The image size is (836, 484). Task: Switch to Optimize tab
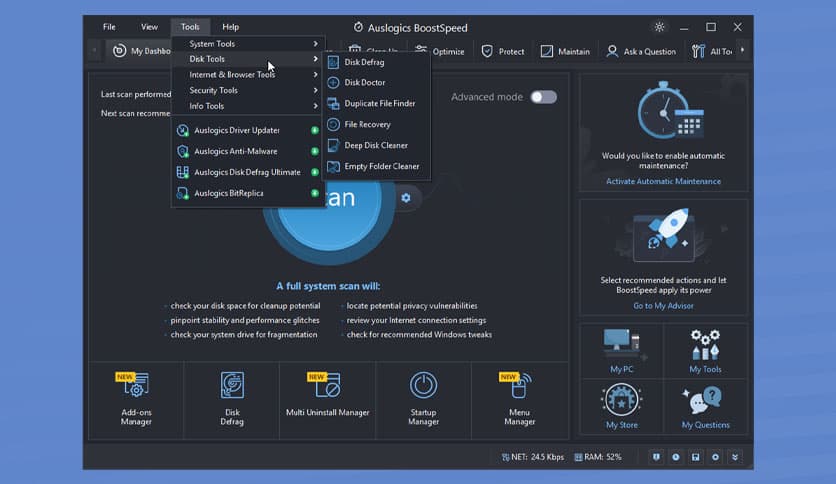pyautogui.click(x=439, y=51)
